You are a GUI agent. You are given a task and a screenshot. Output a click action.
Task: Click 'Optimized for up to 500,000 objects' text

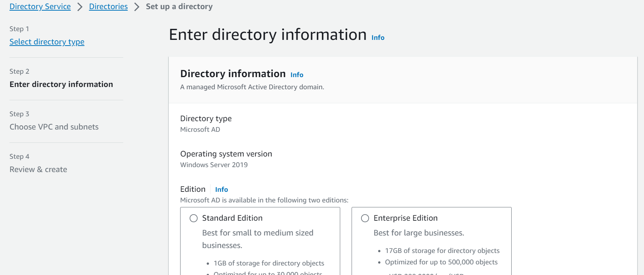(x=441, y=262)
